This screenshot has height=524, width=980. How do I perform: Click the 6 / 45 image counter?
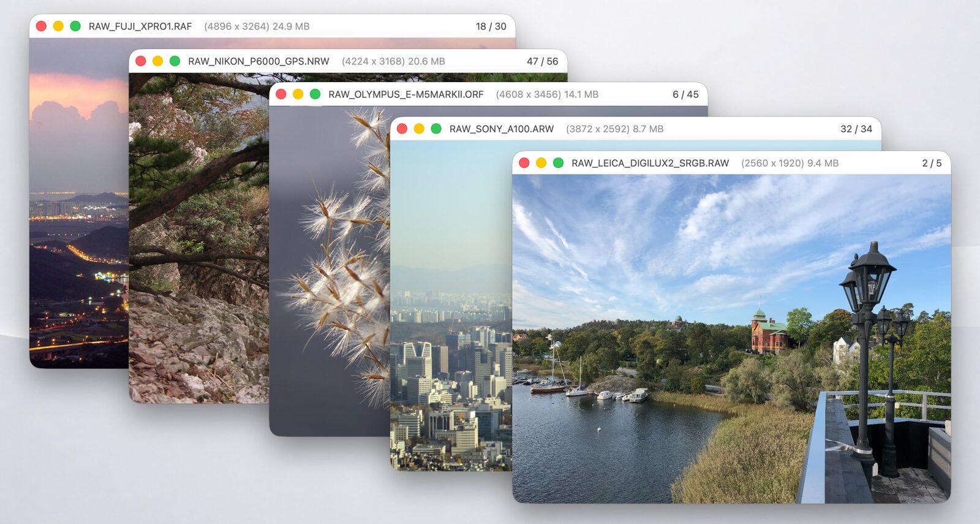coord(685,94)
